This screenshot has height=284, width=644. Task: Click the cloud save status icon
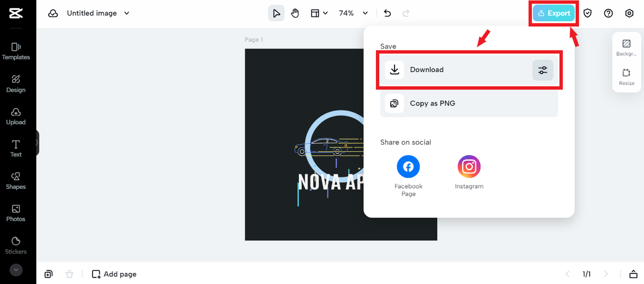tap(53, 13)
